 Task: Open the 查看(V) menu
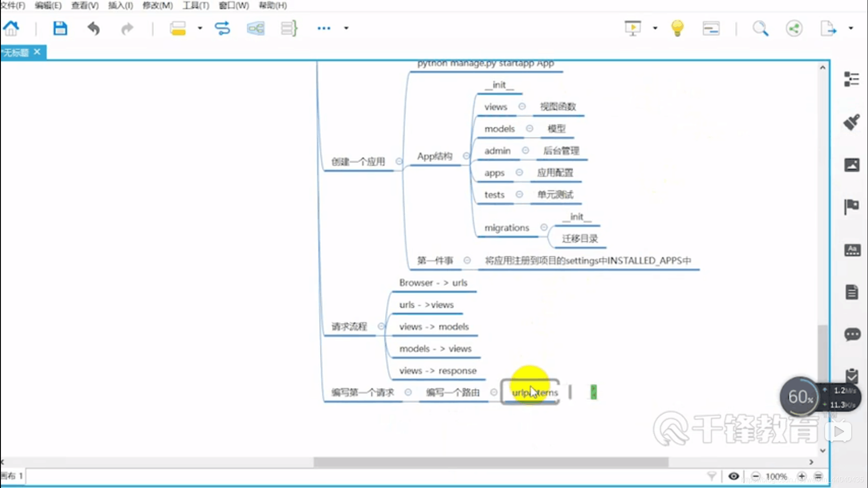(x=85, y=5)
